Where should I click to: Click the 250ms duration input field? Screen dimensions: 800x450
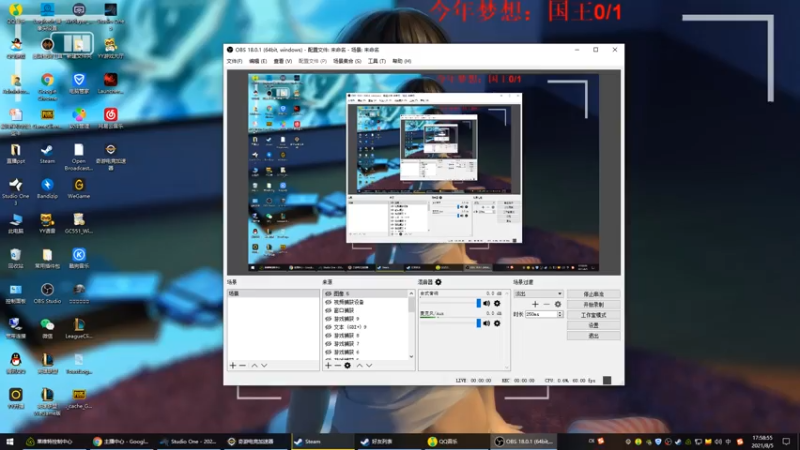pyautogui.click(x=541, y=314)
